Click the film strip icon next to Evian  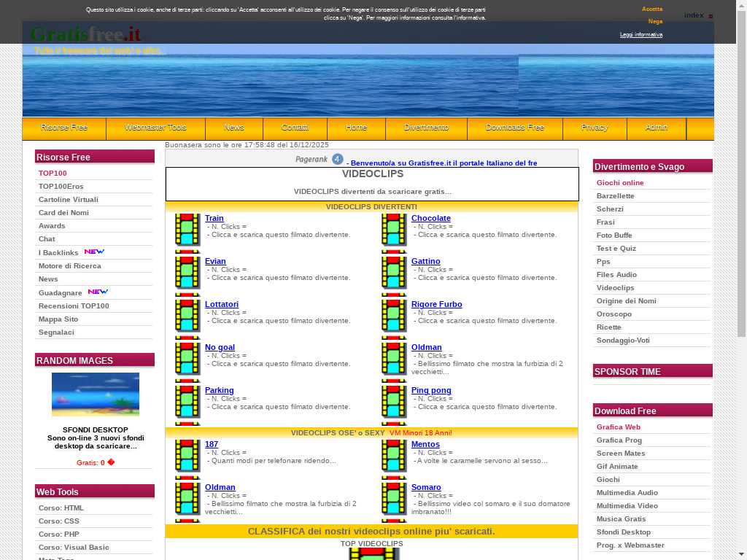click(187, 273)
